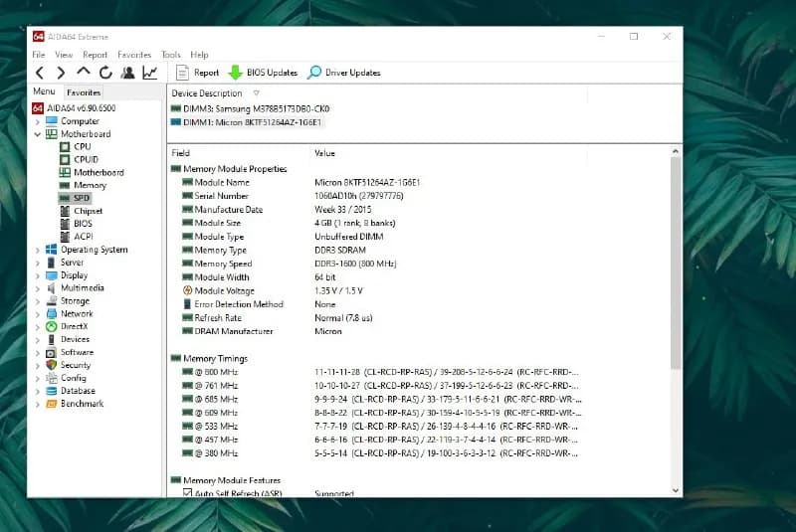Viewport: 796px width, 532px height.
Task: Select DIMM1: Micron module in device list
Action: pos(247,122)
